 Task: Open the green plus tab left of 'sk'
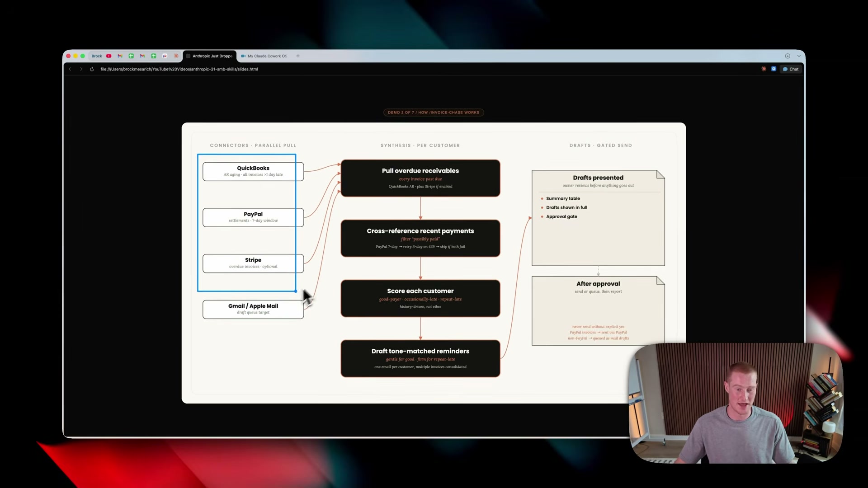tap(154, 56)
